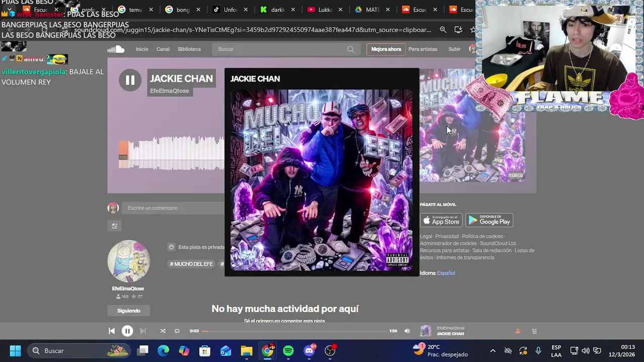This screenshot has height=362, width=644.
Task: Click the pause icon in bottom player bar
Action: click(127, 331)
